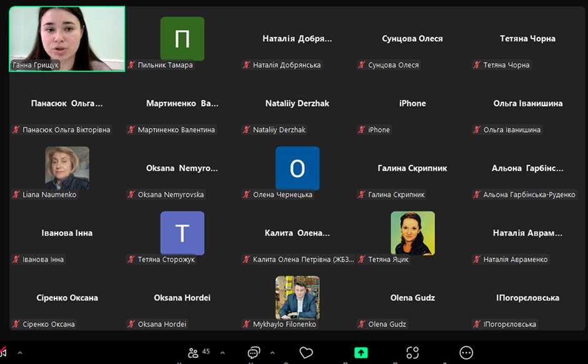
Task: Select Liana Naumenko's profile photo tile
Action: (x=67, y=168)
